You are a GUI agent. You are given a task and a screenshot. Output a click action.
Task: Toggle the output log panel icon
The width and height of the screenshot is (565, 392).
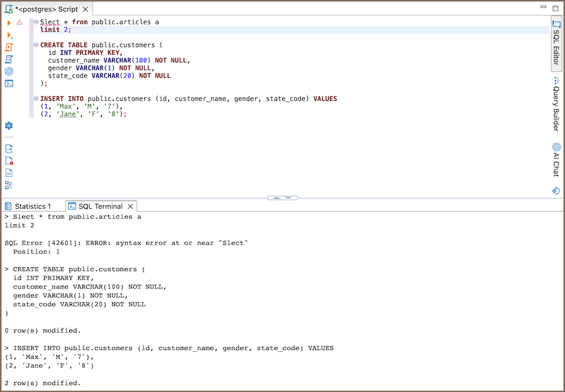point(9,149)
